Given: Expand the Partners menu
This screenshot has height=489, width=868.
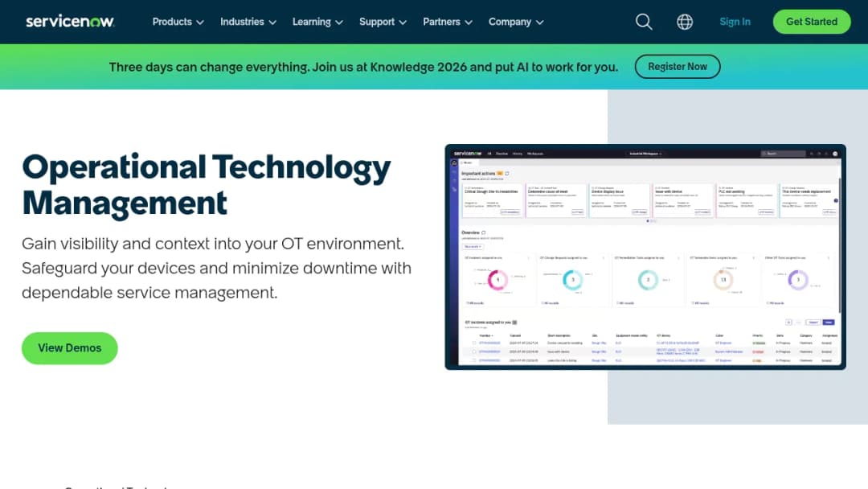Looking at the screenshot, I should point(448,22).
